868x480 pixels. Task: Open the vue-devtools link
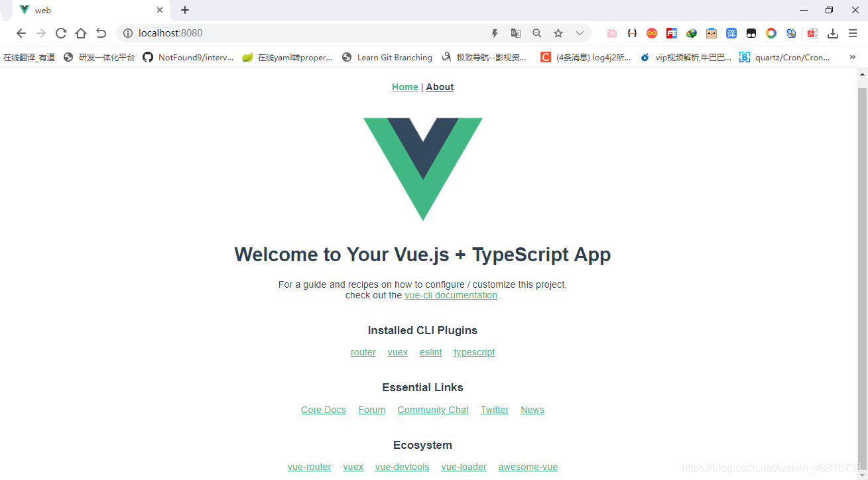click(x=403, y=467)
